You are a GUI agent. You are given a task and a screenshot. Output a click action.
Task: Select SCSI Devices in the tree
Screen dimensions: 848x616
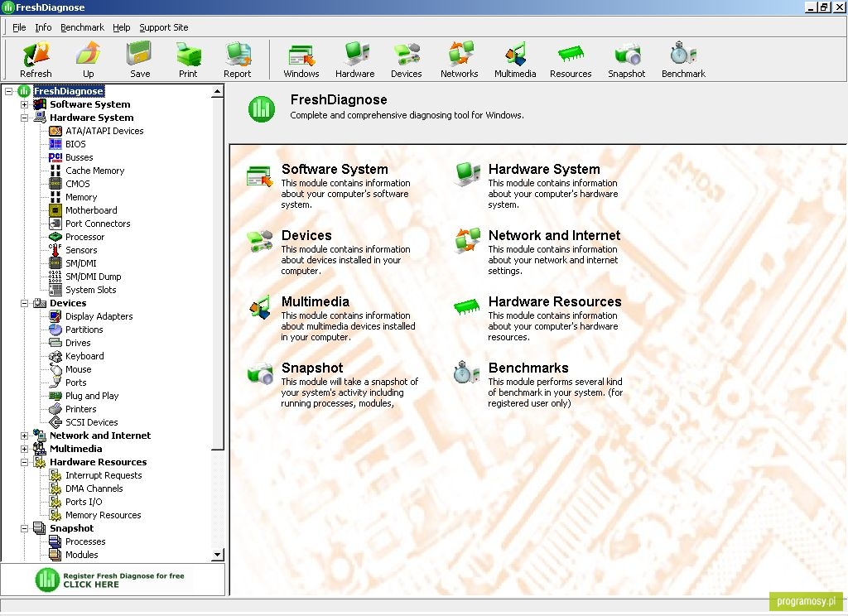point(91,422)
